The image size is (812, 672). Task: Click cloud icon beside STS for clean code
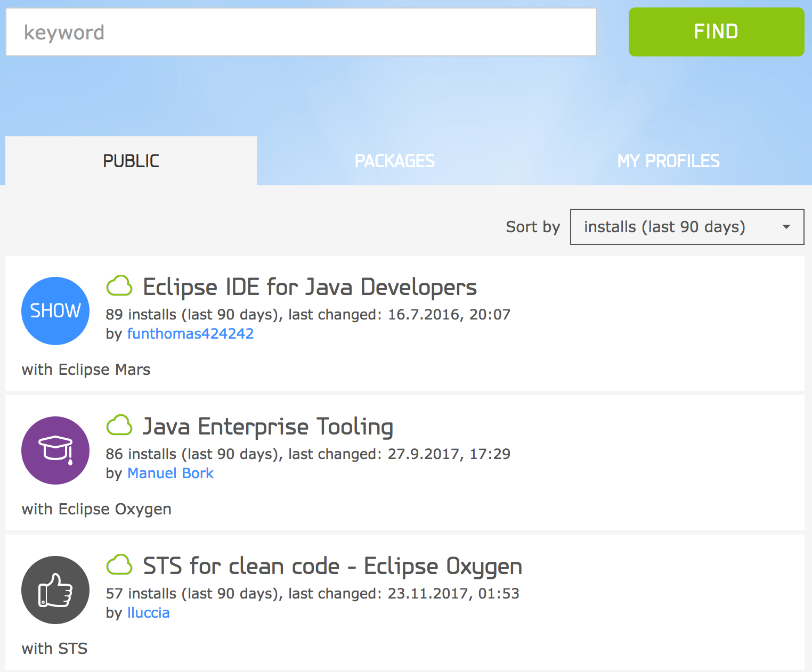tap(119, 565)
